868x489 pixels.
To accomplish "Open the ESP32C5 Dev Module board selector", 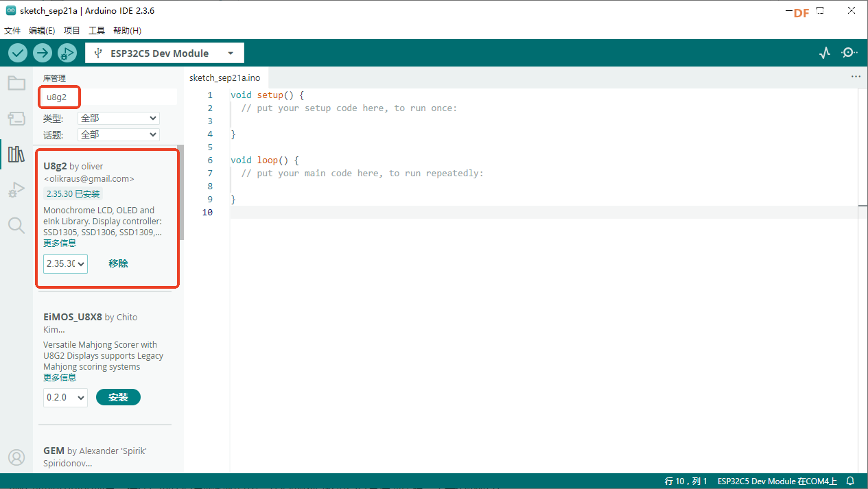I will point(165,53).
